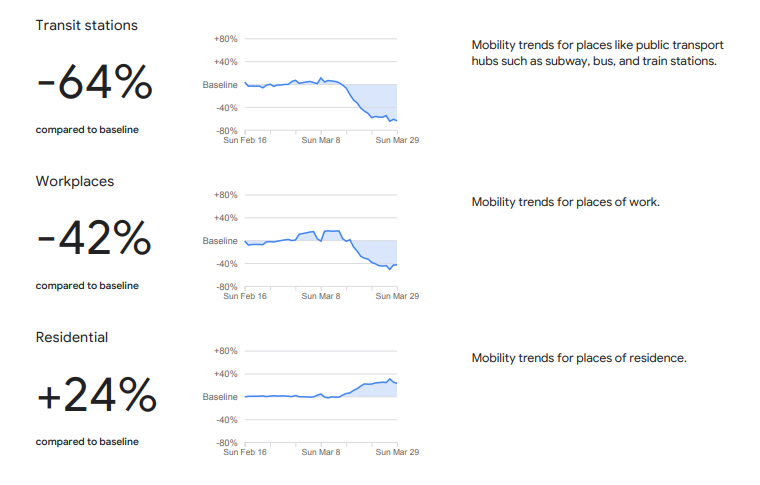Click Sun Mar 8 label on transit chart

(321, 141)
